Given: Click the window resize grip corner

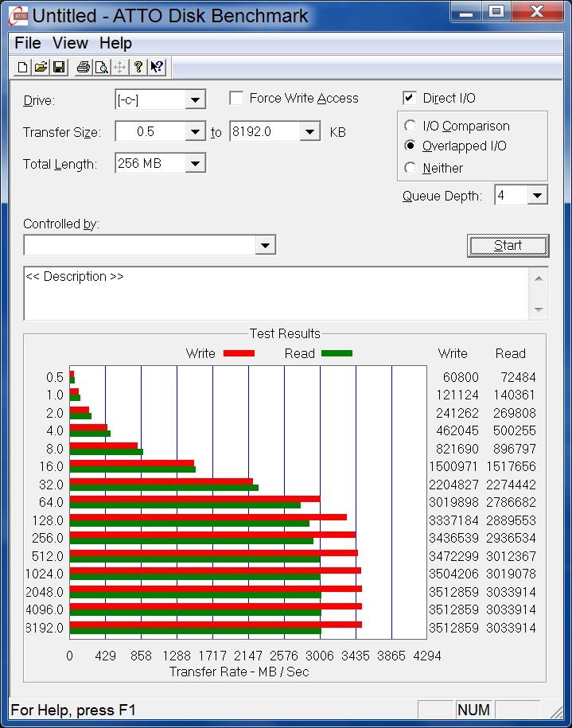Looking at the screenshot, I should 556,712.
